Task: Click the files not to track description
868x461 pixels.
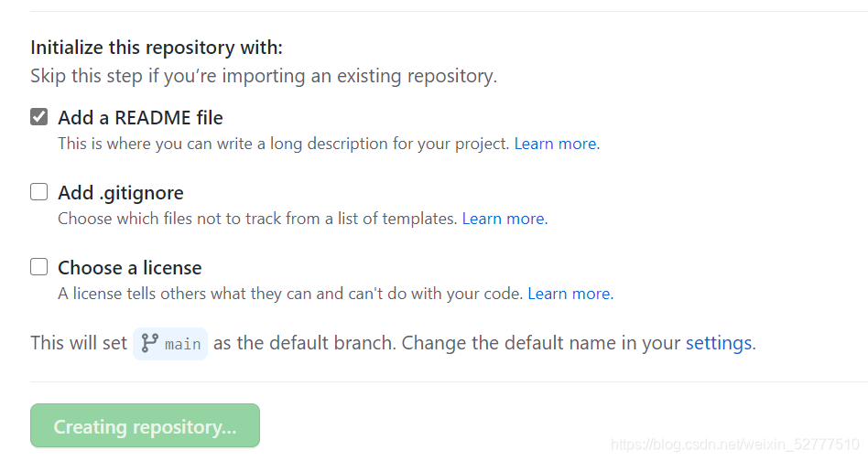Action: [257, 219]
